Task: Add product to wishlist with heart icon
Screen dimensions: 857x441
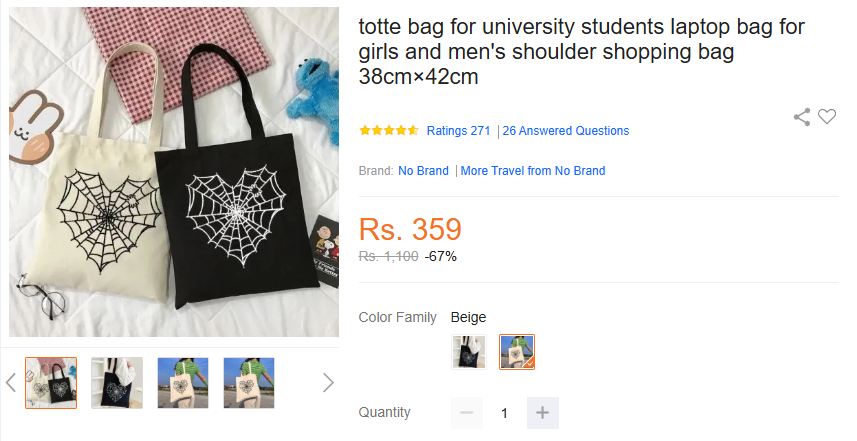Action: 827,117
